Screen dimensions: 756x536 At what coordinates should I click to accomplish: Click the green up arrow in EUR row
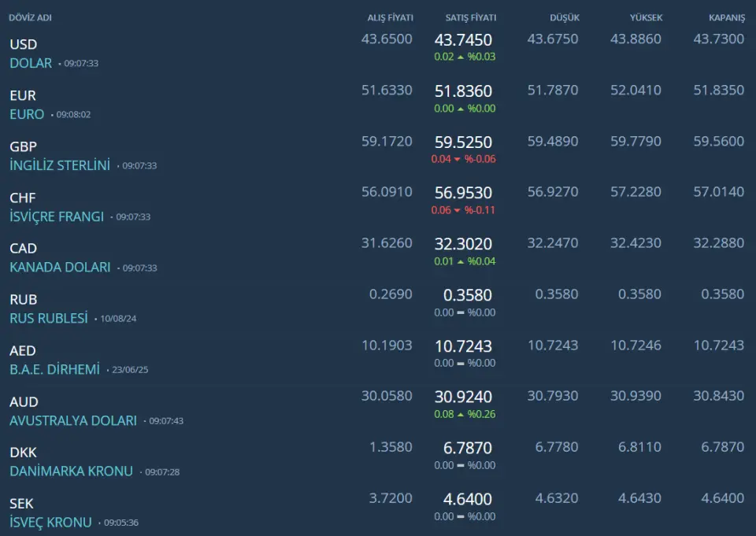pyautogui.click(x=461, y=109)
